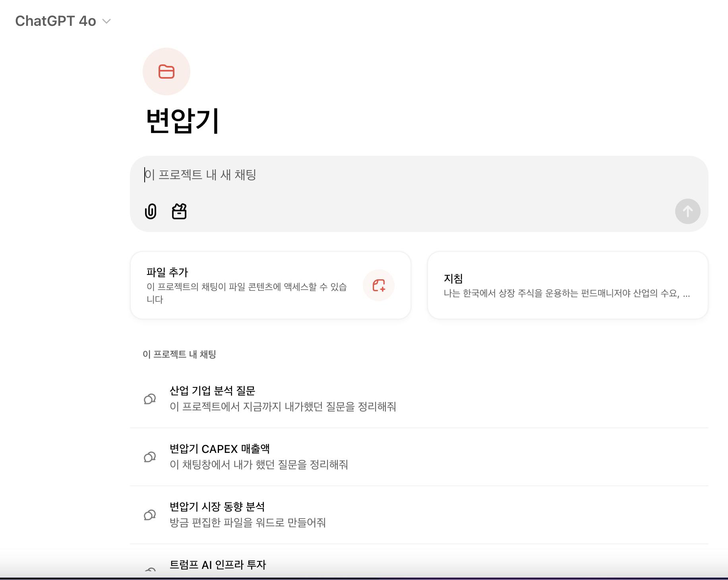Image resolution: width=728 pixels, height=580 pixels.
Task: Click the send message arrow button
Action: coord(687,211)
